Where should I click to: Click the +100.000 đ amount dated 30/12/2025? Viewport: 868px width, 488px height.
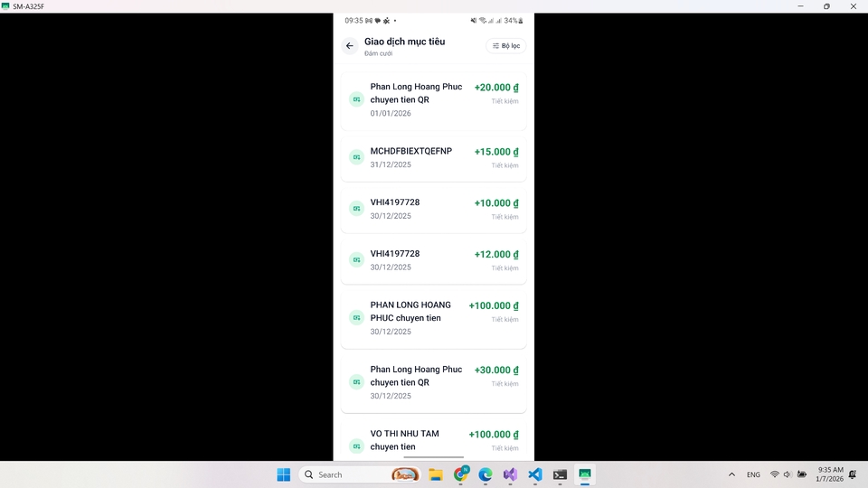pos(493,306)
